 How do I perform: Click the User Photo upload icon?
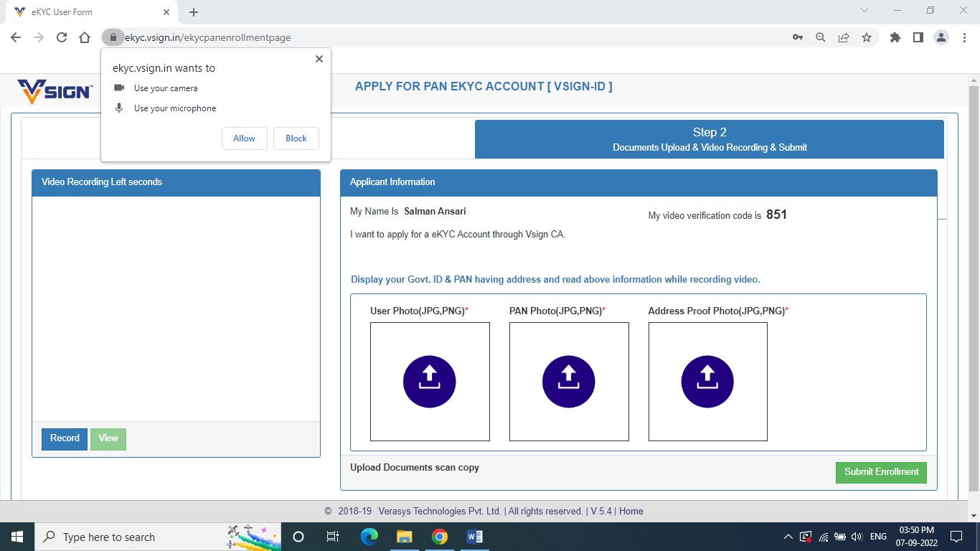pos(430,382)
